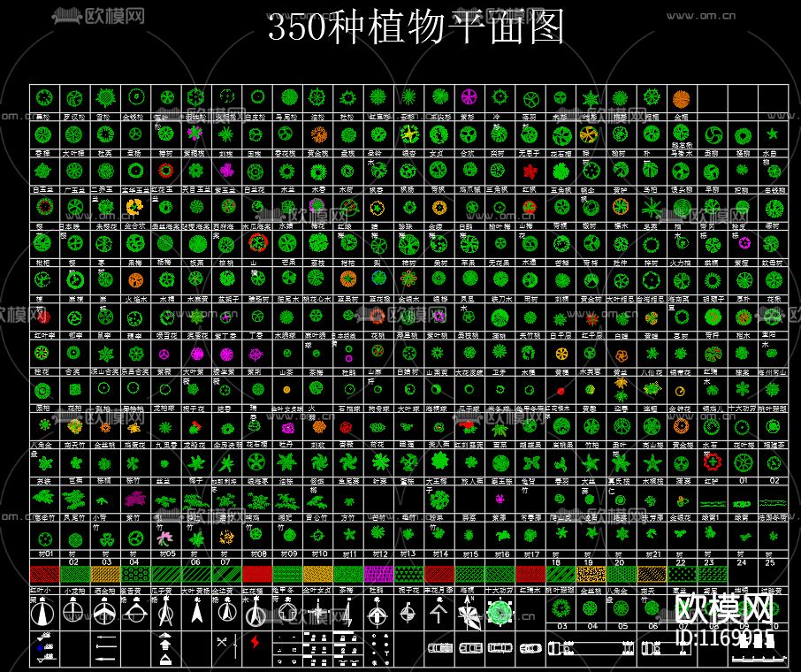
Task: Click the magenta 紫竹 bamboo symbol
Action: 135,498
